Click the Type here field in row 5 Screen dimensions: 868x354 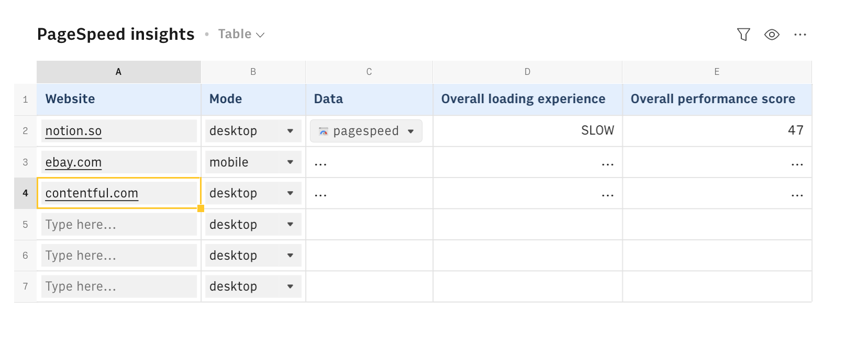click(119, 224)
